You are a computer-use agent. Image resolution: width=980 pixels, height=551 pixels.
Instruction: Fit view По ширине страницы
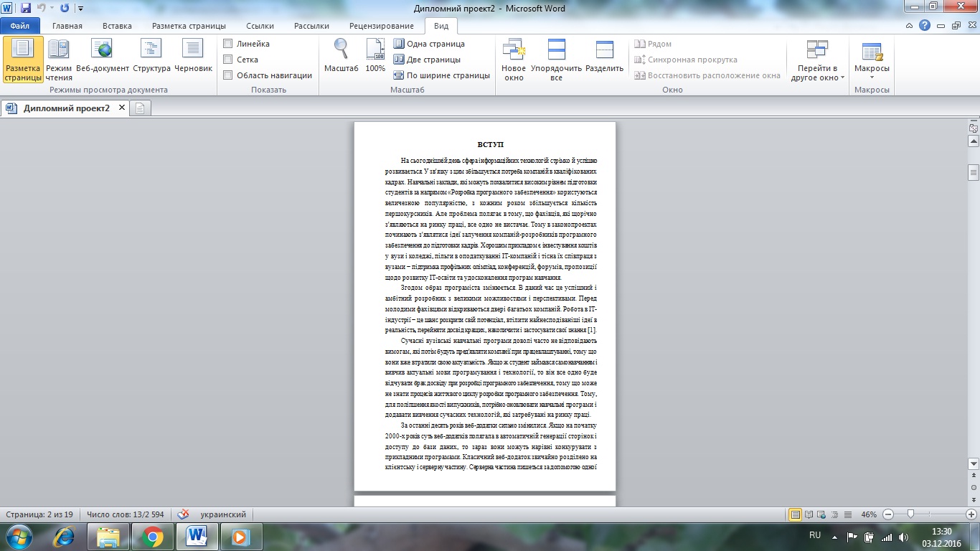(442, 75)
